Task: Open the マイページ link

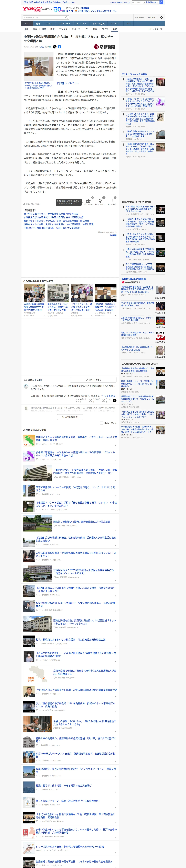Action: 139,18
